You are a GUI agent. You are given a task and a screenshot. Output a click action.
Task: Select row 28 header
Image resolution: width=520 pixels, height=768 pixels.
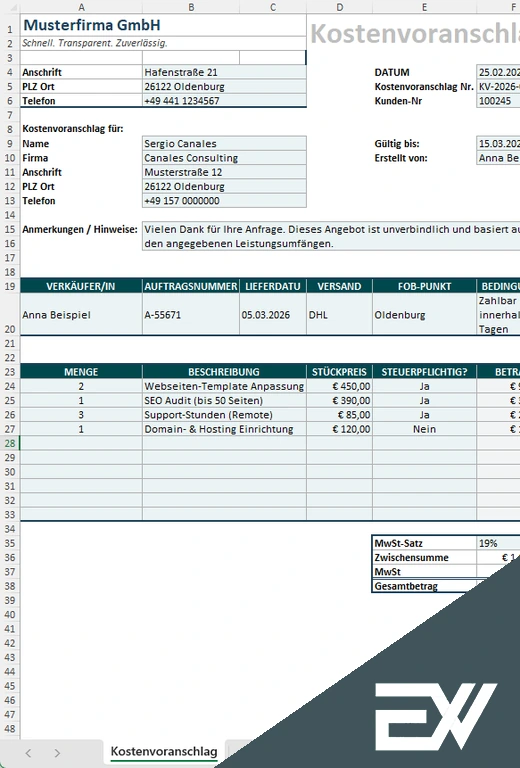coord(10,443)
